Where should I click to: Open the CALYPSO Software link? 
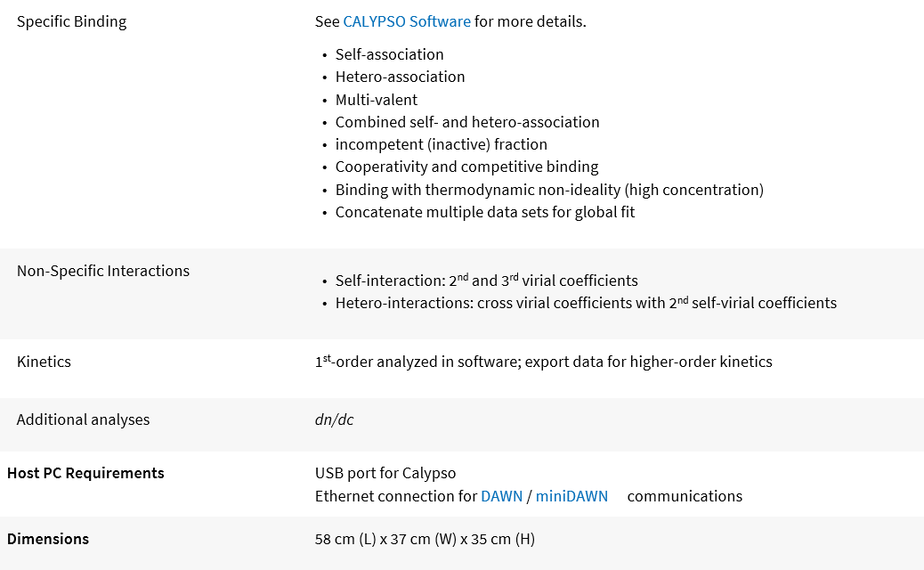click(407, 21)
